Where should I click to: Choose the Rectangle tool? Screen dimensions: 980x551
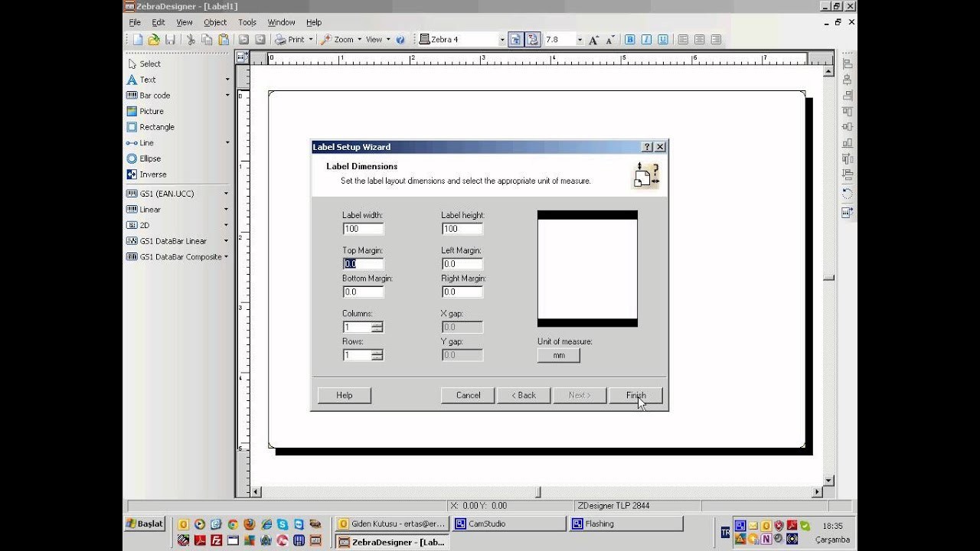pyautogui.click(x=151, y=127)
